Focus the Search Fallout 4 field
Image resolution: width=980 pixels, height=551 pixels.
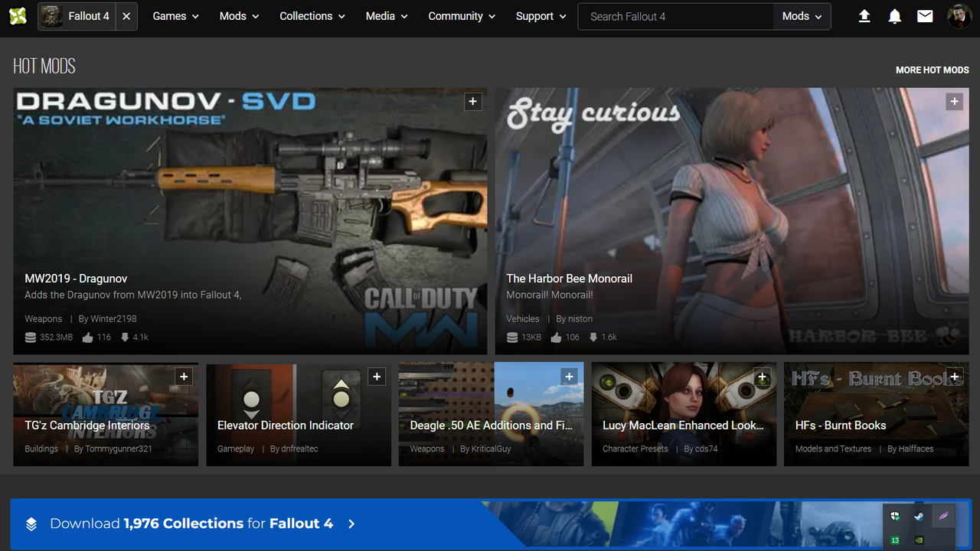point(675,16)
